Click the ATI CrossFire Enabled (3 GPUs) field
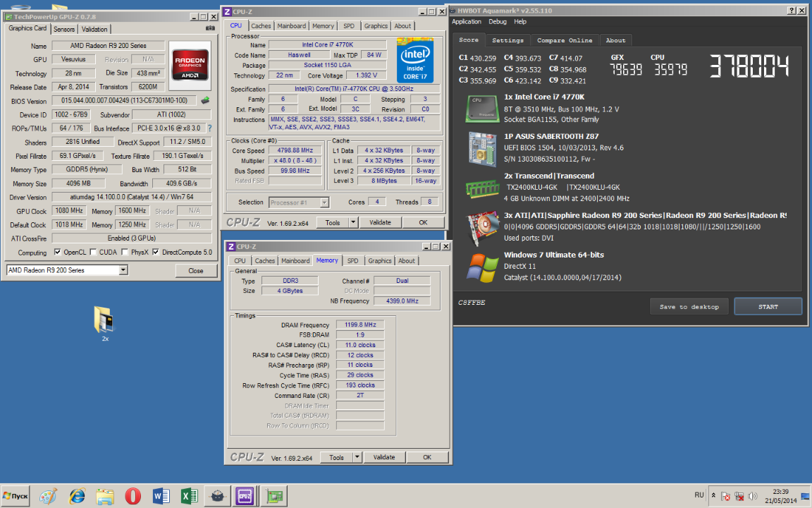 [132, 238]
